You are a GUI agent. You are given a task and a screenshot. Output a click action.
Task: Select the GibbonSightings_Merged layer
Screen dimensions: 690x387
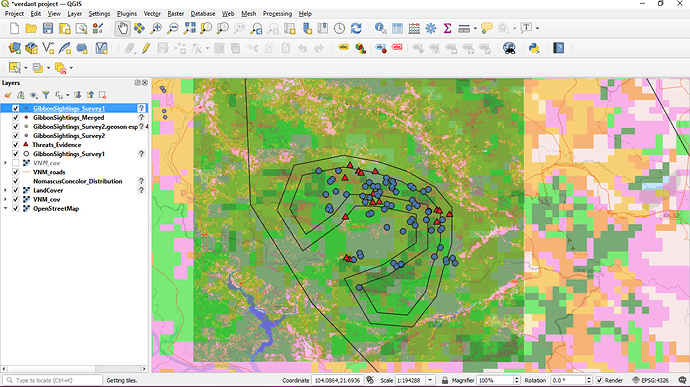click(69, 118)
